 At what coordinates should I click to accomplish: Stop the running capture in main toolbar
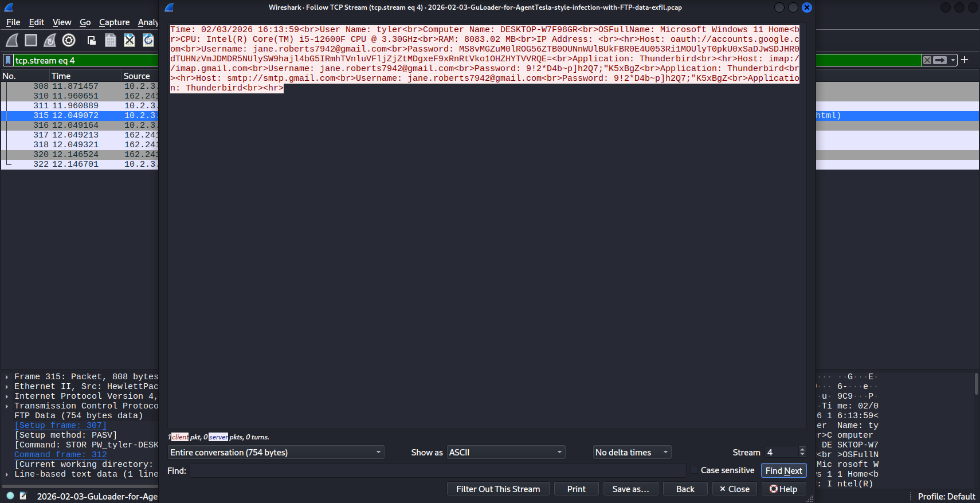(31, 40)
